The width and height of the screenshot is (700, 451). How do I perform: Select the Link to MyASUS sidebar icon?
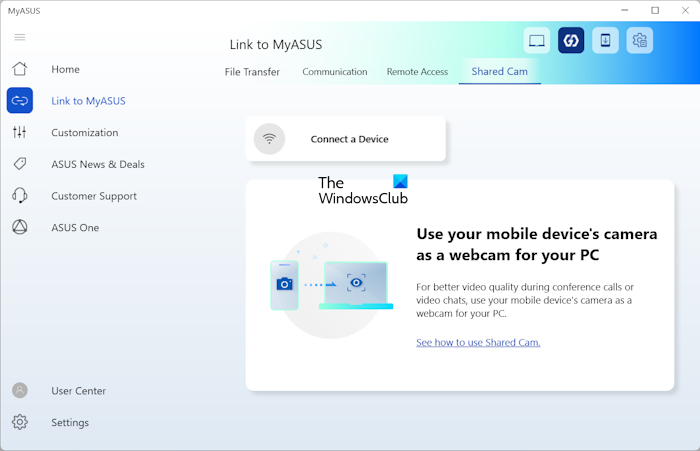20,101
